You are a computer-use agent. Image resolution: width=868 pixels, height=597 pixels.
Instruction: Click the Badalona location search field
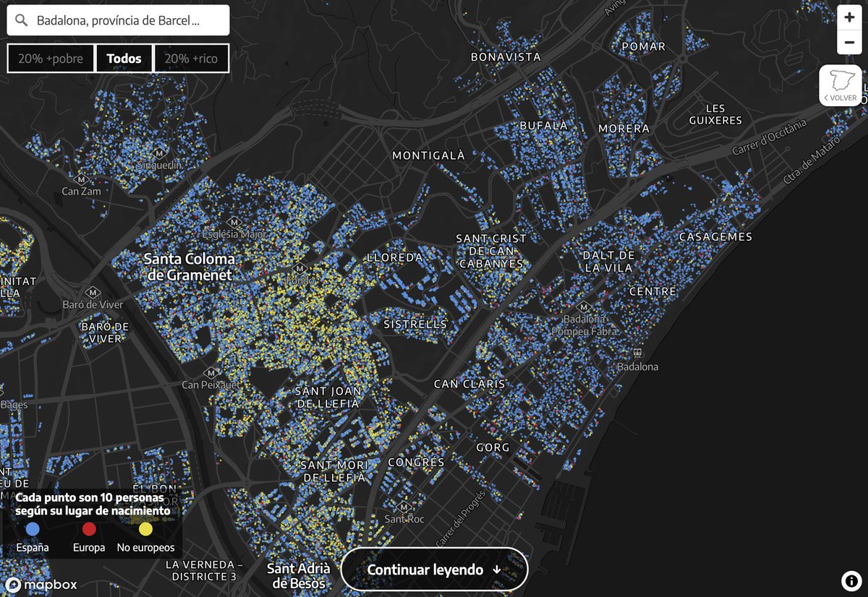coord(118,20)
